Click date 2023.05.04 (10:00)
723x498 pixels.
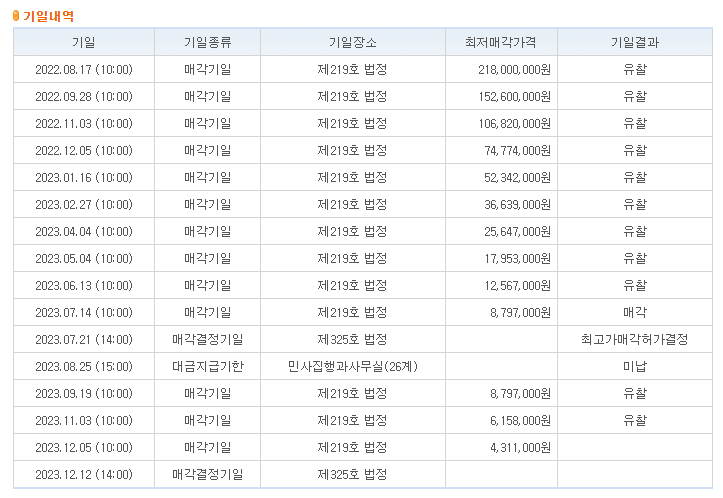tap(84, 258)
